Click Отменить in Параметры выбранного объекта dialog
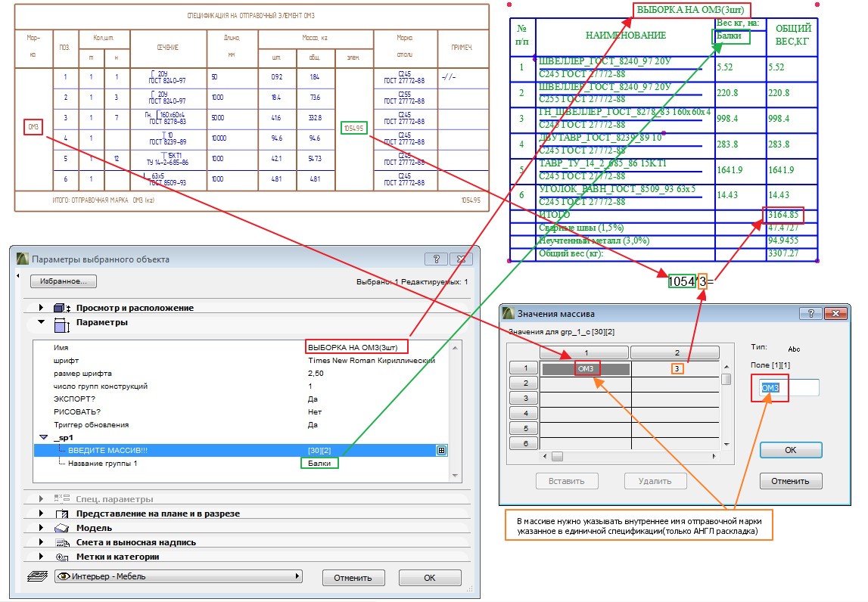Viewport: 868px width, 602px height. [x=353, y=578]
